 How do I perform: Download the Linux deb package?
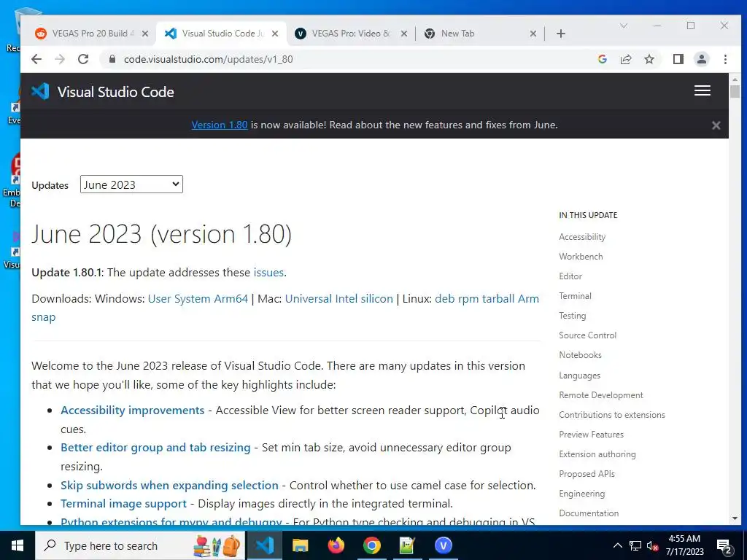coord(444,298)
